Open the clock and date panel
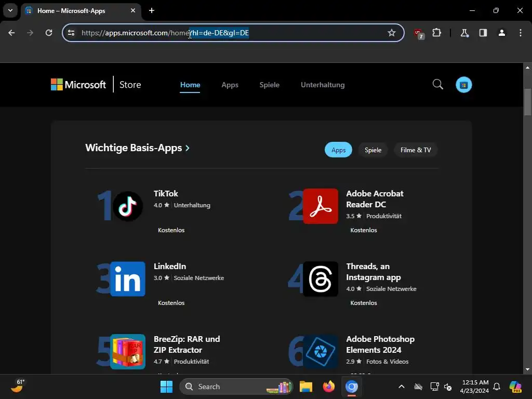This screenshot has width=532, height=399. coord(474,387)
